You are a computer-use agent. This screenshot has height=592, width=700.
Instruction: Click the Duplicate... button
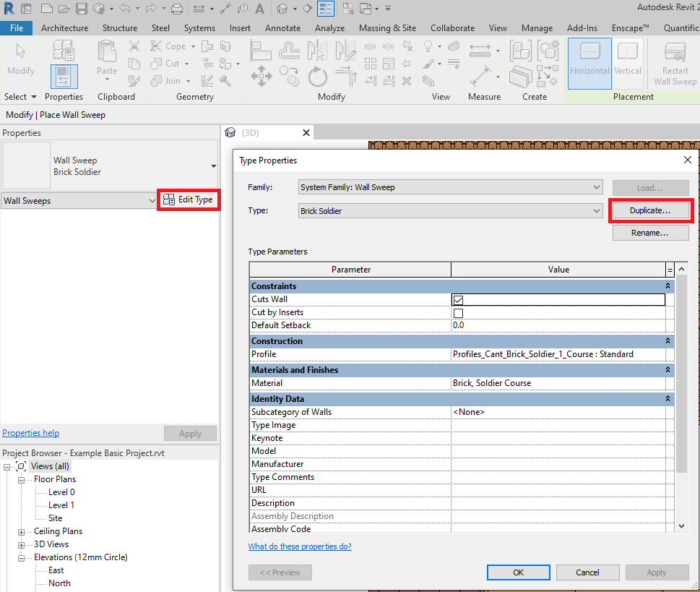point(650,210)
